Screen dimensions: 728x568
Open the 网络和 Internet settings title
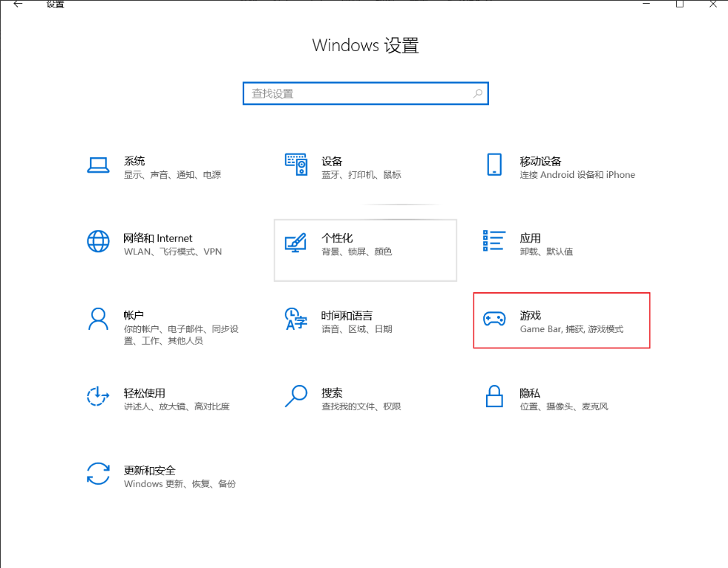tap(157, 238)
